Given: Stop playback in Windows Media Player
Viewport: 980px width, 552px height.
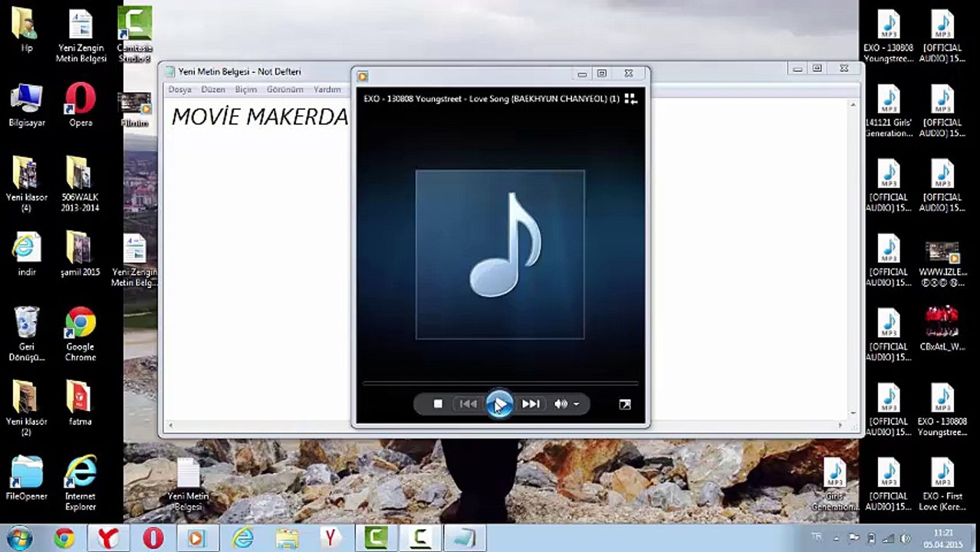Looking at the screenshot, I should click(438, 404).
